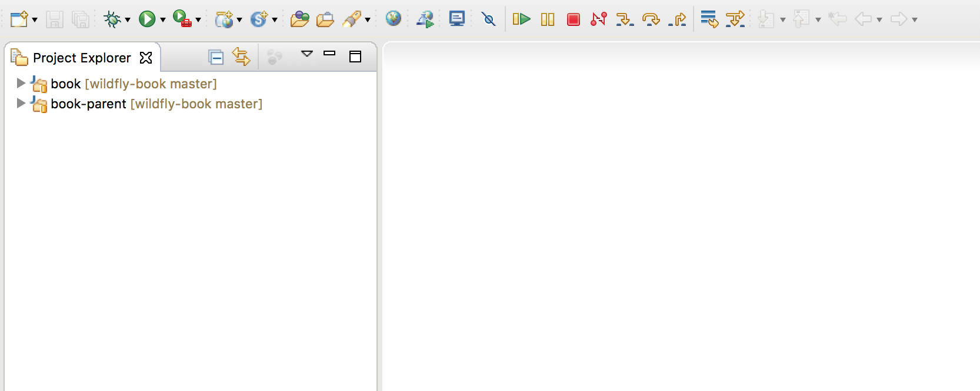Open the Search flashlight dropdown arrow
The width and height of the screenshot is (980, 391).
pyautogui.click(x=368, y=20)
